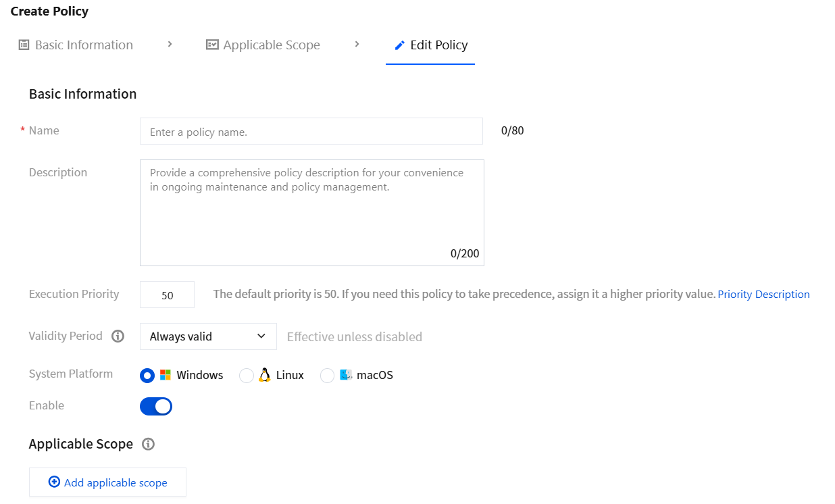Click the Applicable Scope checklist icon
Image resolution: width=835 pixels, height=504 pixels.
coord(212,45)
